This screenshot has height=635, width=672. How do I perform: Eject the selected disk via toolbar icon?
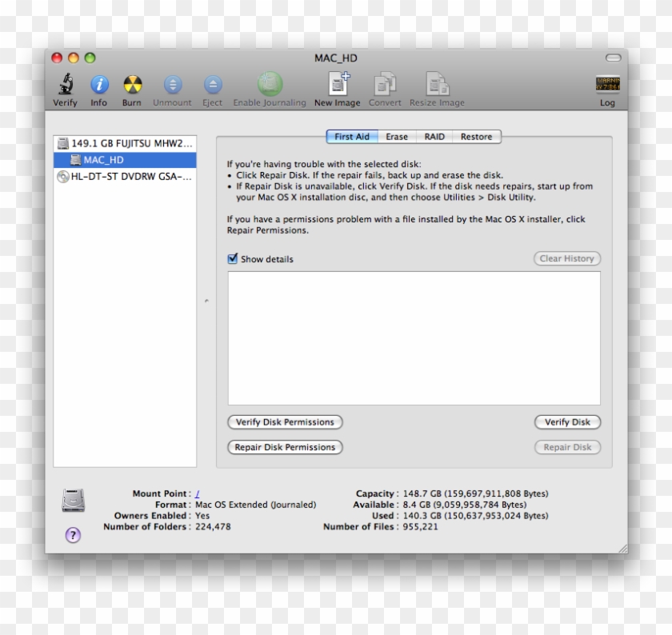[x=212, y=84]
